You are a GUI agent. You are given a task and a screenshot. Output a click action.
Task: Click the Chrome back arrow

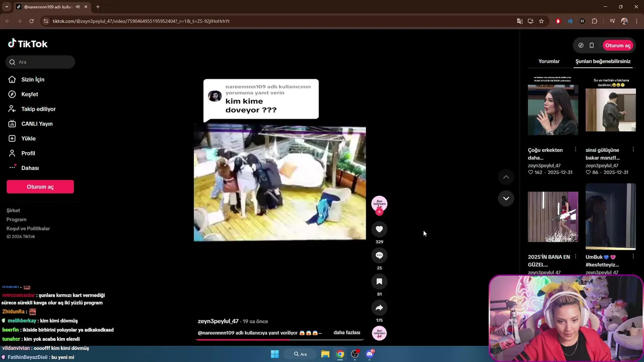(7, 21)
